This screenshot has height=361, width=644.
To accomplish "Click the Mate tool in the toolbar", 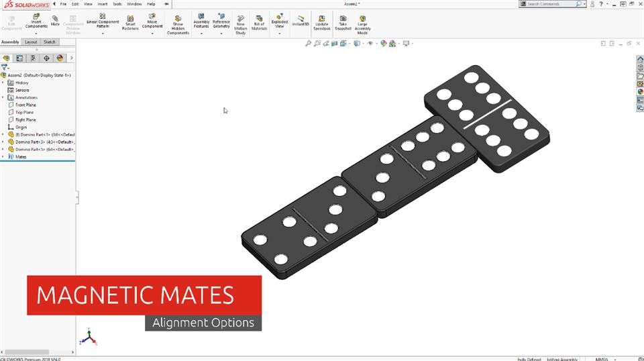I will (55, 21).
